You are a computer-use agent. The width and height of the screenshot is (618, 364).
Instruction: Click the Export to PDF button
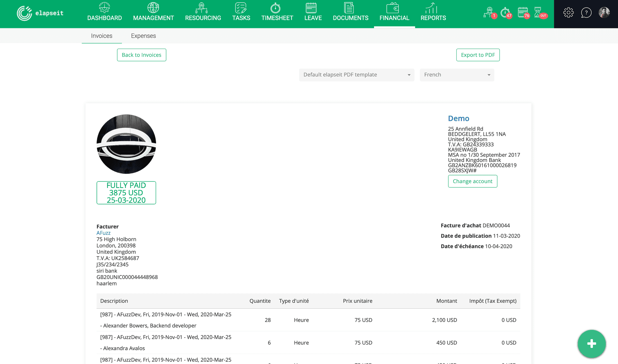[478, 55]
